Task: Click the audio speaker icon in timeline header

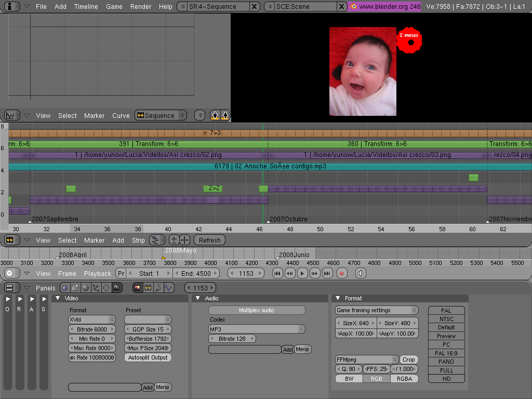Action: (x=361, y=273)
